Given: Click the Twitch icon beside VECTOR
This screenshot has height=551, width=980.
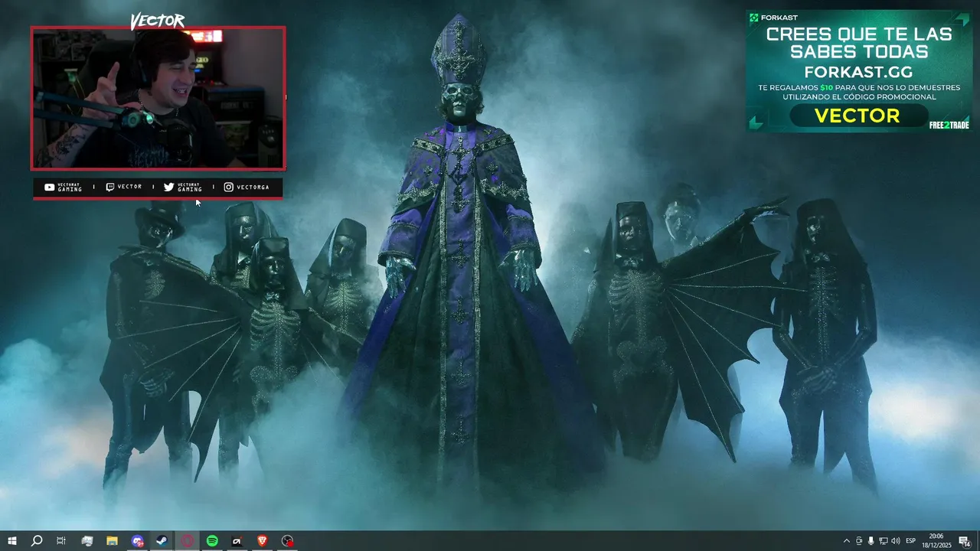Looking at the screenshot, I should coord(109,187).
